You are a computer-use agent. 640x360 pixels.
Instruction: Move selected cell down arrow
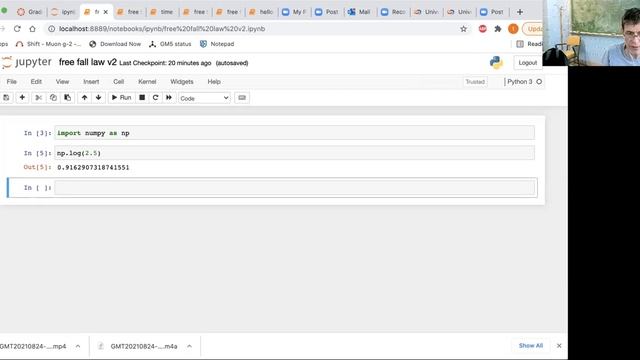point(98,98)
